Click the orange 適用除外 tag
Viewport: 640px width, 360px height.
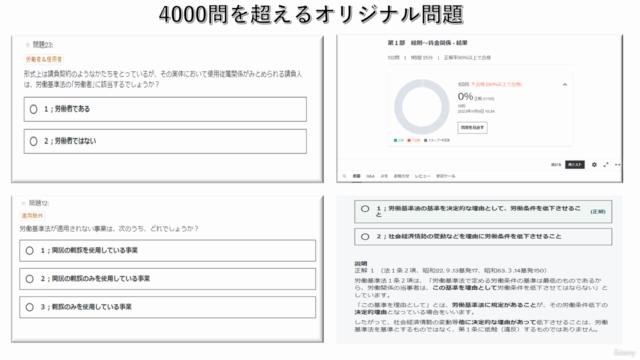click(x=32, y=216)
